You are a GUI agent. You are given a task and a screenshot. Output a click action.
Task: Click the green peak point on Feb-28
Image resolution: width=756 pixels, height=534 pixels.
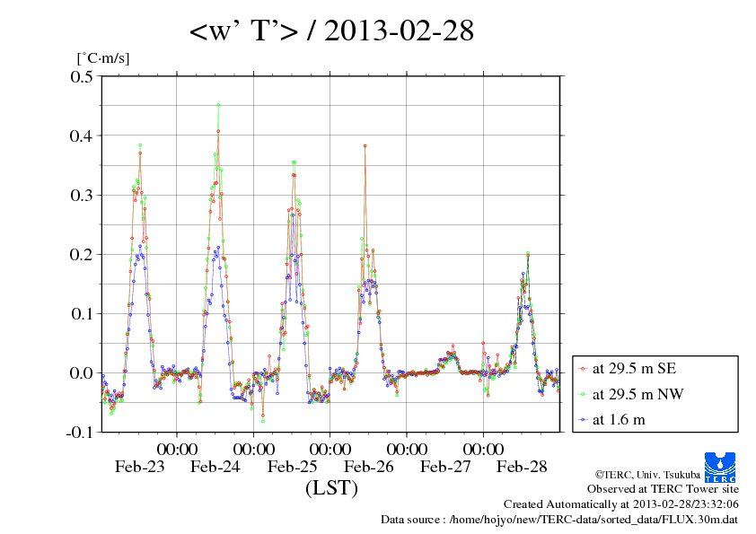(528, 253)
